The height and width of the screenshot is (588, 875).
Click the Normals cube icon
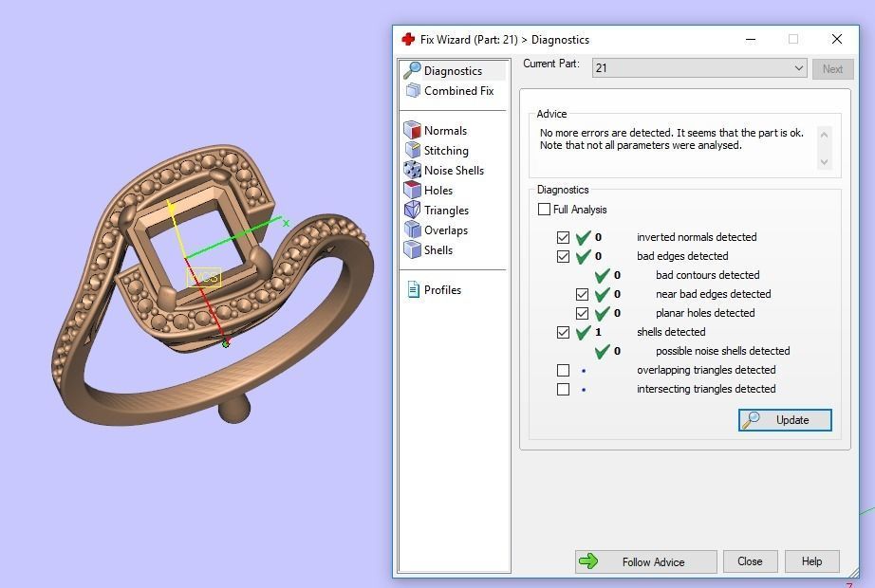coord(412,130)
